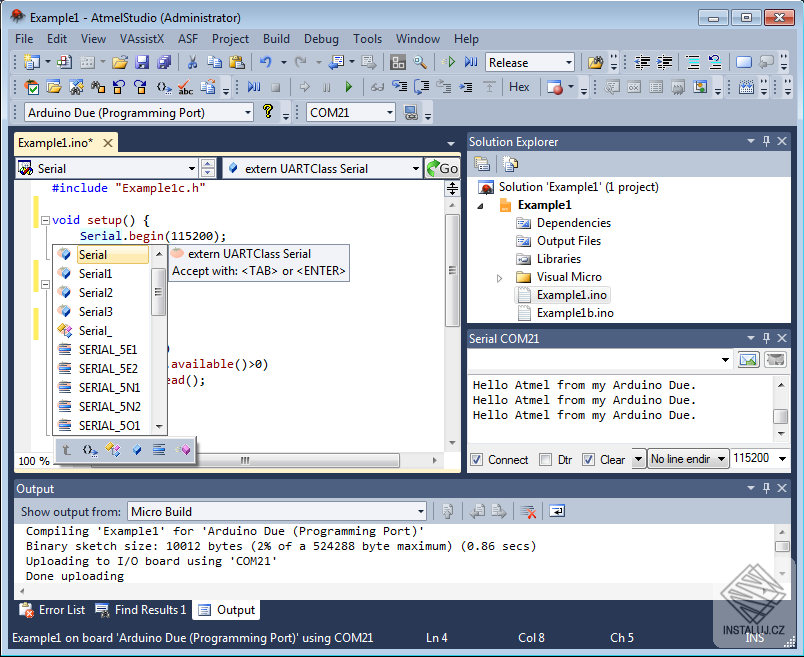Viewport: 804px width, 657px height.
Task: Open Example1b.ino in Solution Explorer
Action: [x=574, y=313]
